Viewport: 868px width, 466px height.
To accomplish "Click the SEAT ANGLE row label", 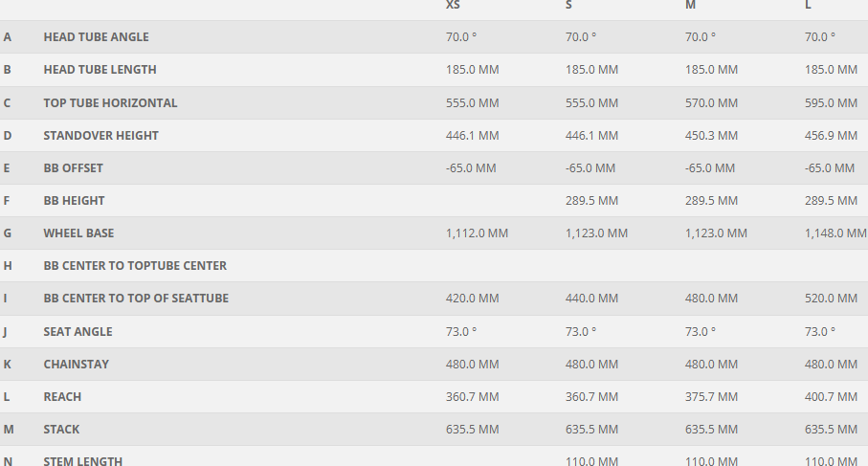I will [x=78, y=332].
